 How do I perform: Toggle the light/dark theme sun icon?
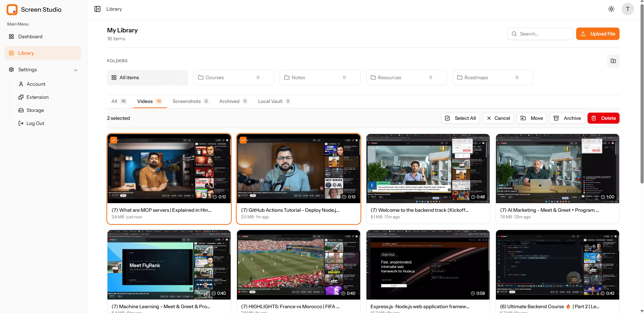pos(611,9)
